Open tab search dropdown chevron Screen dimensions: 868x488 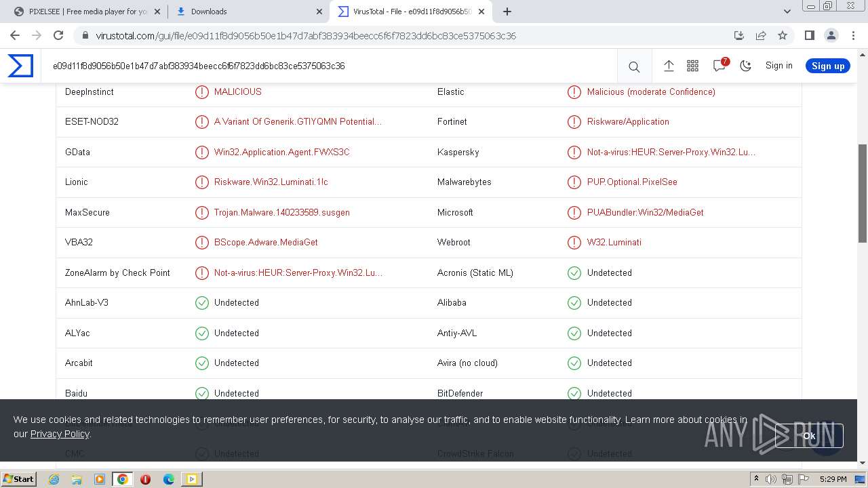787,12
